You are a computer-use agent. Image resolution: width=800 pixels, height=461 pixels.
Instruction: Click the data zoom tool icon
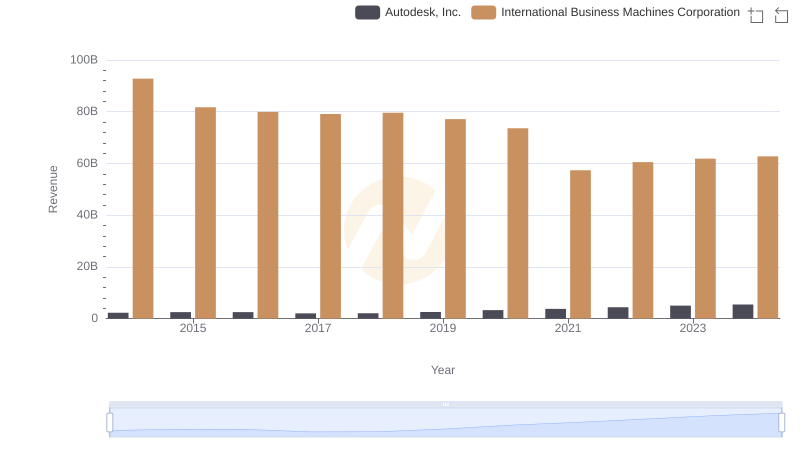click(756, 15)
